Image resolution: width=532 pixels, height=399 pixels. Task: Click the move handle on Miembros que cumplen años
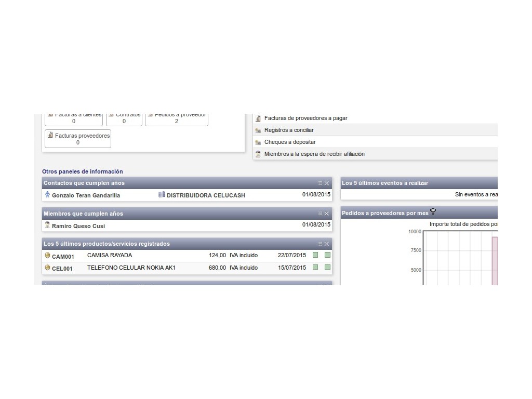coord(320,214)
